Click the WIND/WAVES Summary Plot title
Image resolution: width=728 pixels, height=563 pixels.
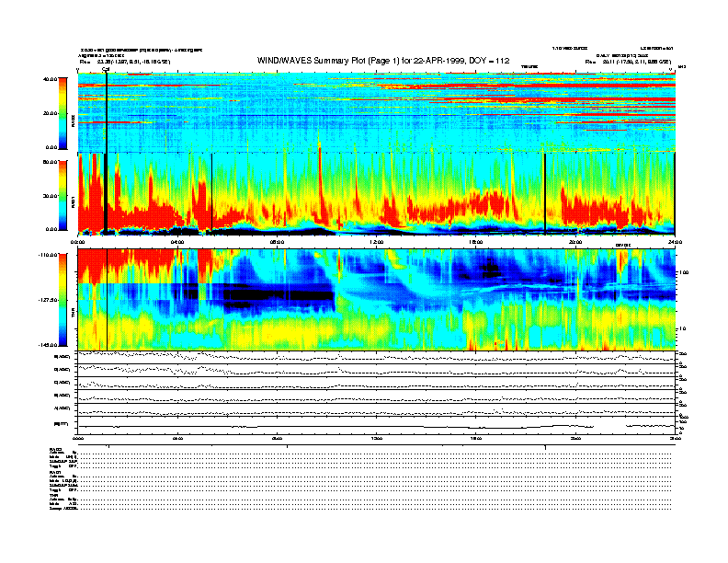click(383, 61)
